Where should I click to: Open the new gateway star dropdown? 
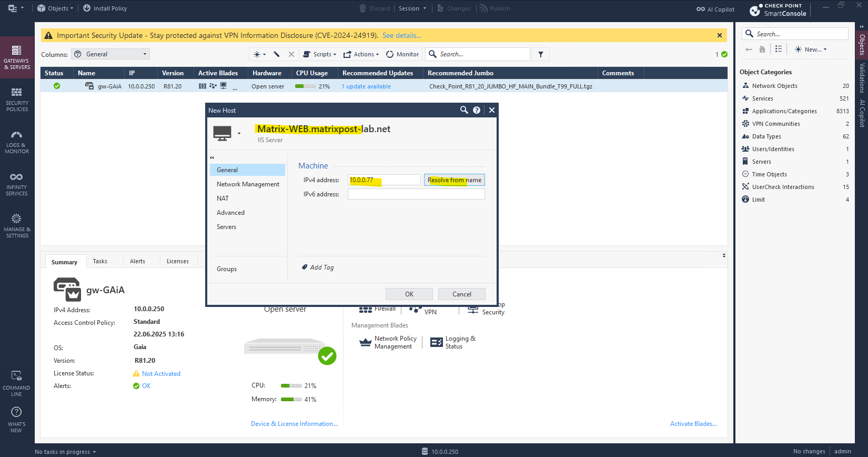pos(259,54)
